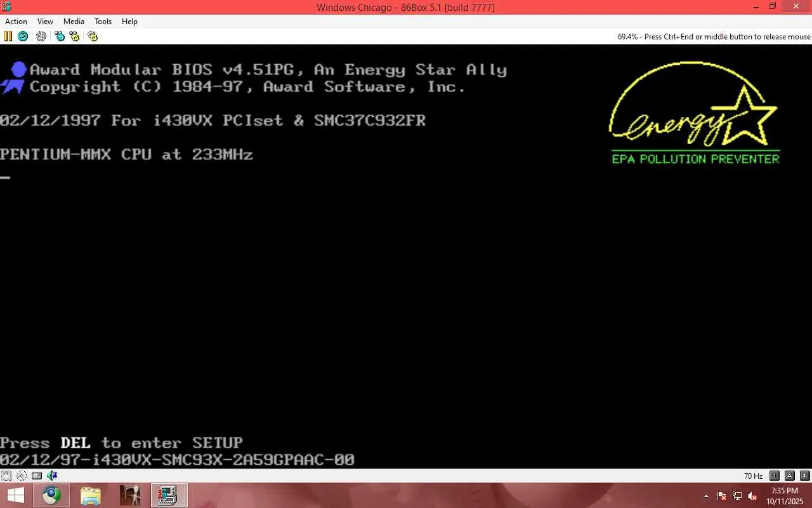812x508 pixels.
Task: Open the Tools menu
Action: coord(103,22)
